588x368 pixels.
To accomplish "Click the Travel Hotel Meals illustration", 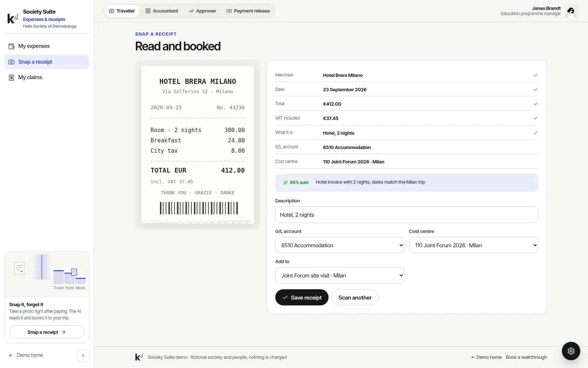I will (x=47, y=274).
